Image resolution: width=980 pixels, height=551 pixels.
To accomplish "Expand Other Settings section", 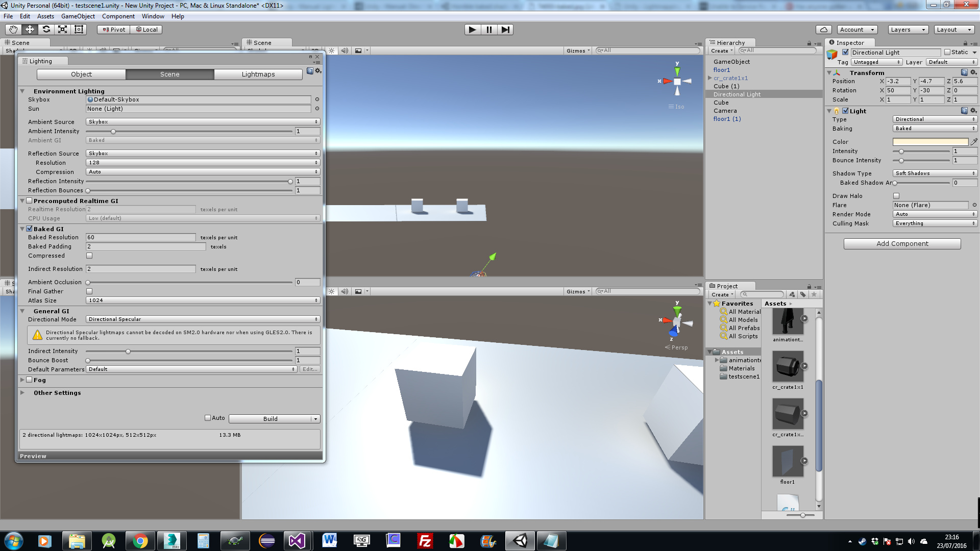I will pyautogui.click(x=22, y=393).
